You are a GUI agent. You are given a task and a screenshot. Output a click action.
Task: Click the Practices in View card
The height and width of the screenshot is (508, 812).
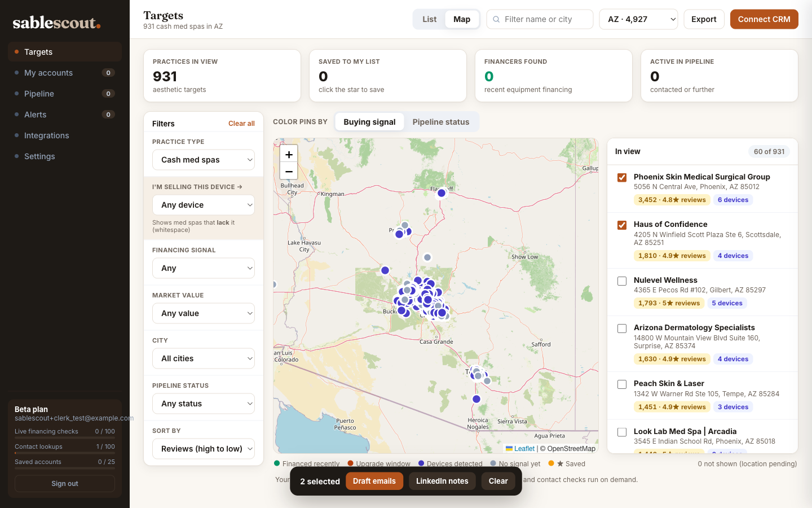tap(222, 76)
